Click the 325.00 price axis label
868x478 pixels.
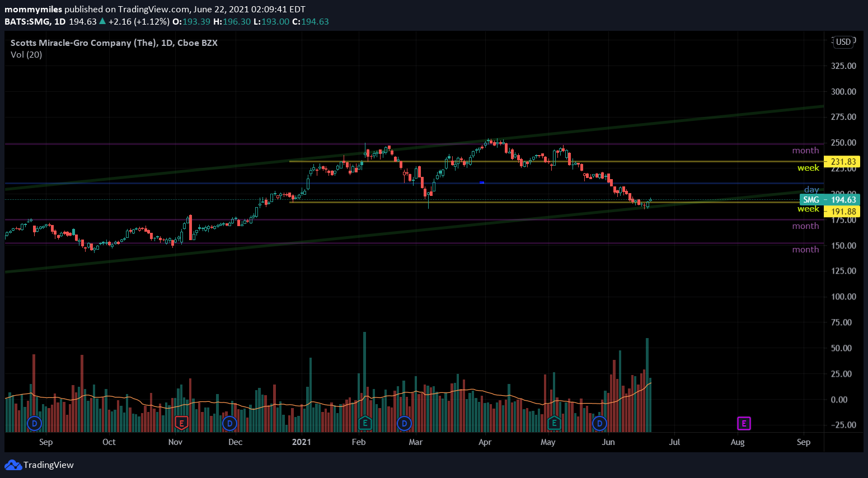[843, 65]
